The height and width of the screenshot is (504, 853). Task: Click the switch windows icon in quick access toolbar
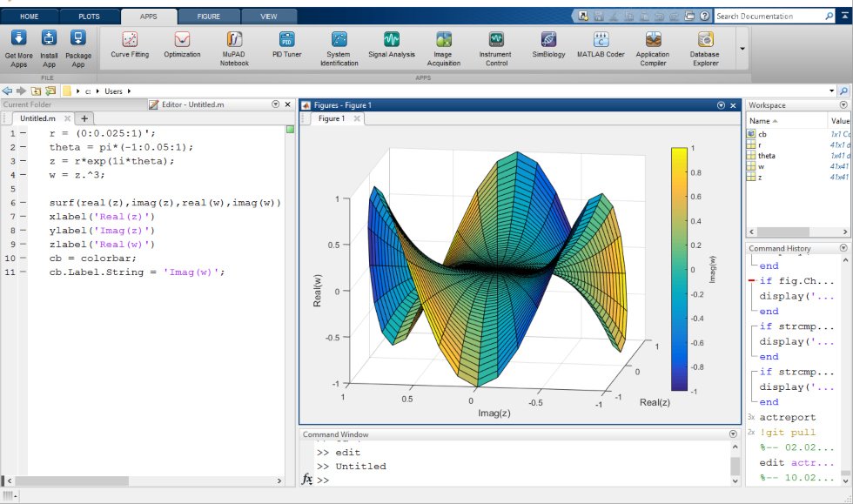[x=689, y=17]
